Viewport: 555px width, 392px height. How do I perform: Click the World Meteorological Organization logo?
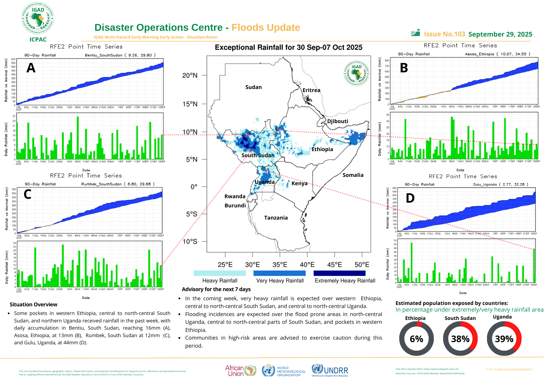[284, 371]
